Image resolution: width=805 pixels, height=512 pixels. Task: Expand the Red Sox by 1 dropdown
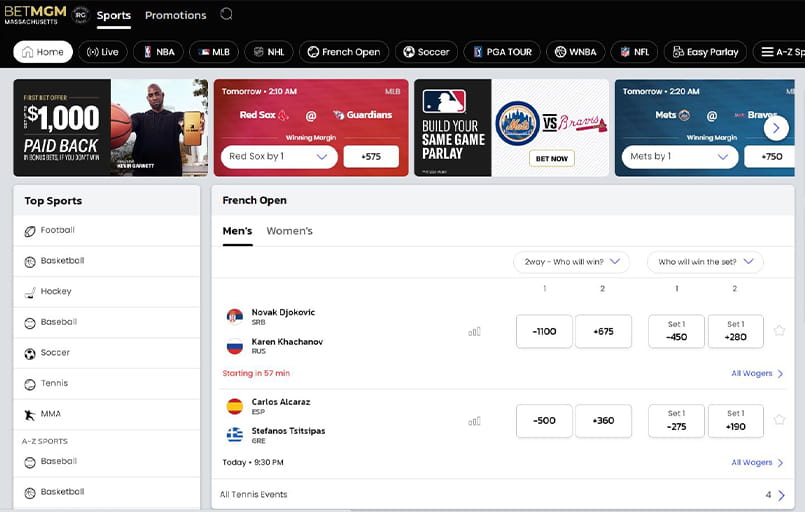pos(279,157)
